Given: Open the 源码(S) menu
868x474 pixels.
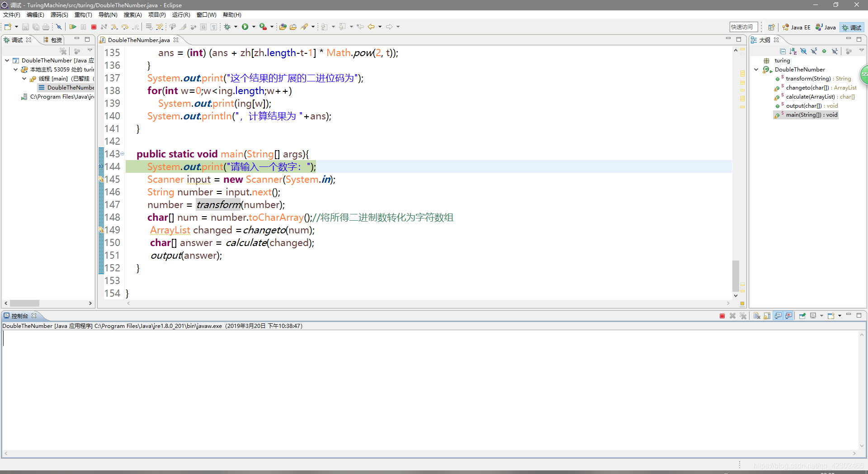Looking at the screenshot, I should point(59,15).
